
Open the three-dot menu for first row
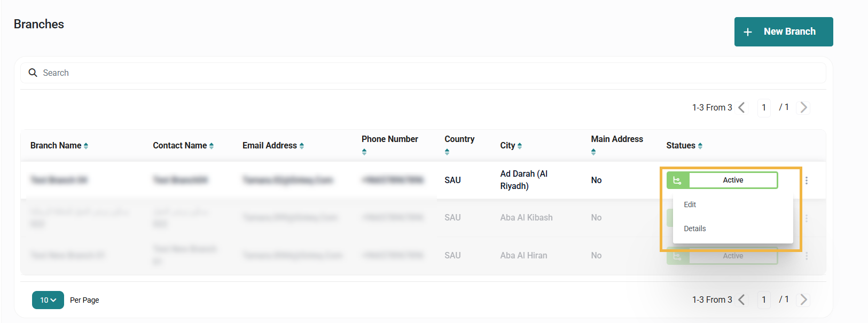[807, 180]
